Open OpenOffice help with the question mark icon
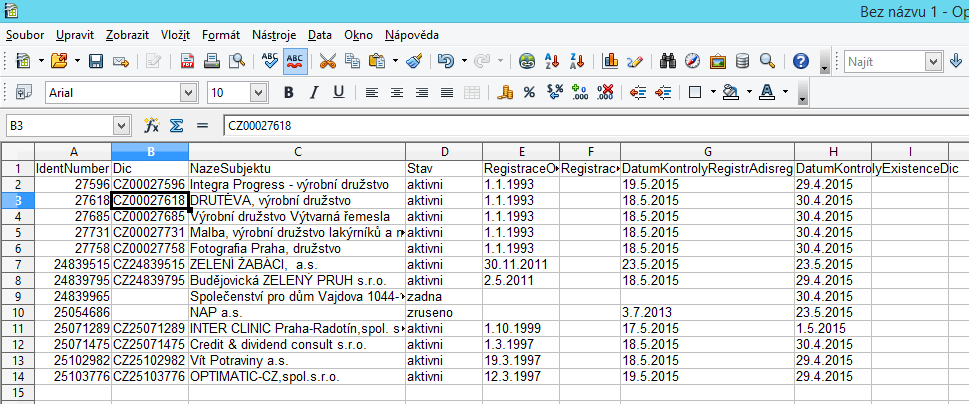 (801, 61)
